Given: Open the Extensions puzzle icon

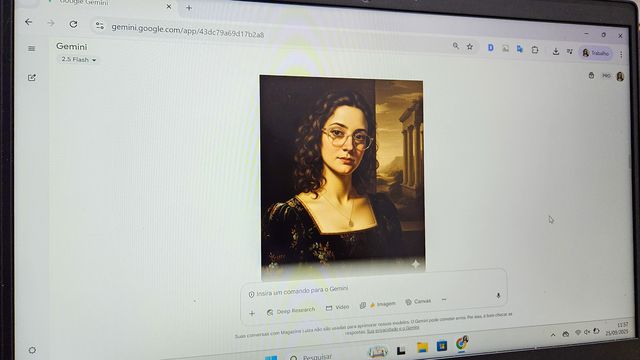Looking at the screenshot, I should click(535, 50).
